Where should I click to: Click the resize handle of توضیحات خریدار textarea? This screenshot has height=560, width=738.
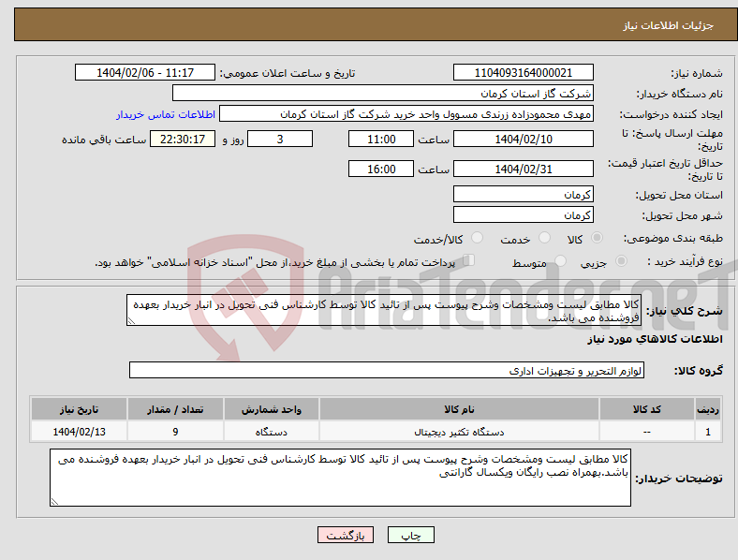(x=54, y=502)
